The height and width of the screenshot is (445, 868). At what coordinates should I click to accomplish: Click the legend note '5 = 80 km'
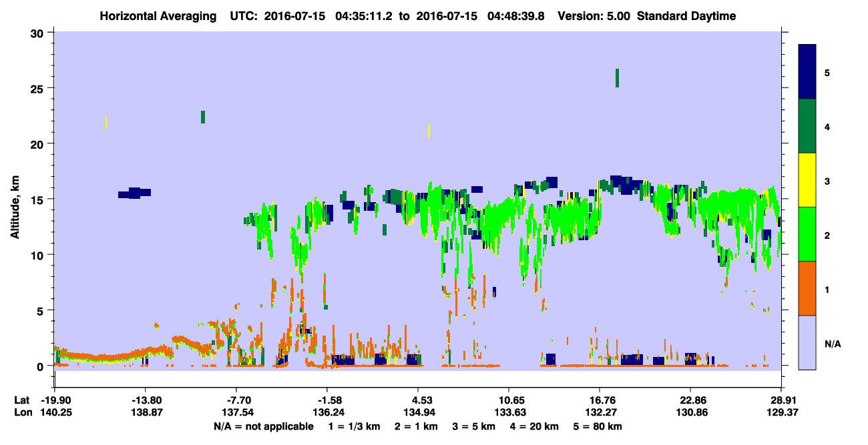click(x=598, y=426)
